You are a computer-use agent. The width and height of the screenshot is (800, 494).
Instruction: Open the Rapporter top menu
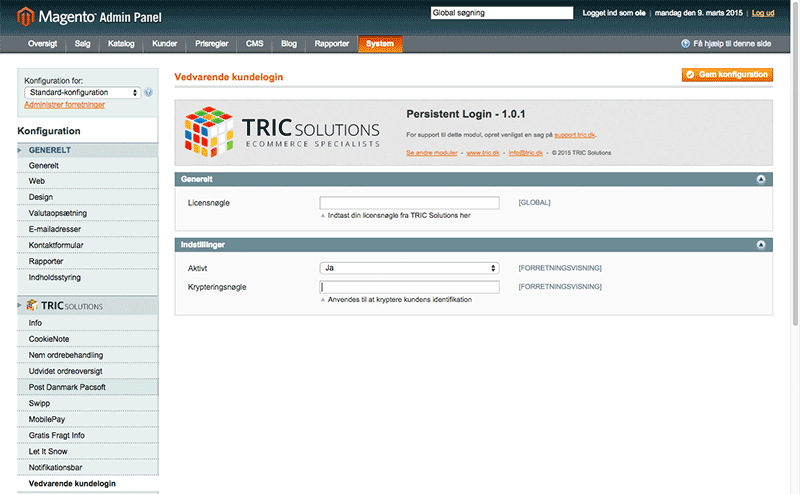pos(331,44)
